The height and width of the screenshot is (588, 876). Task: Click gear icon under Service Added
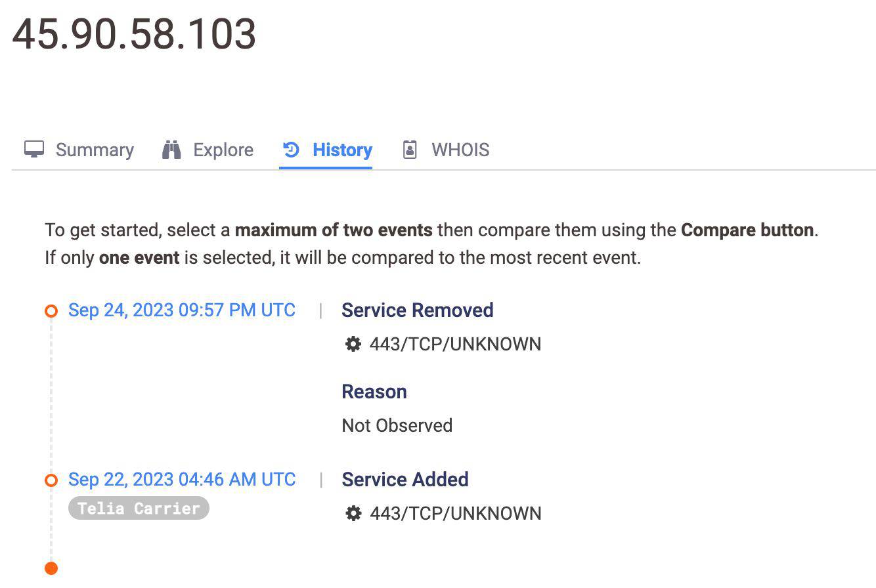click(x=353, y=513)
